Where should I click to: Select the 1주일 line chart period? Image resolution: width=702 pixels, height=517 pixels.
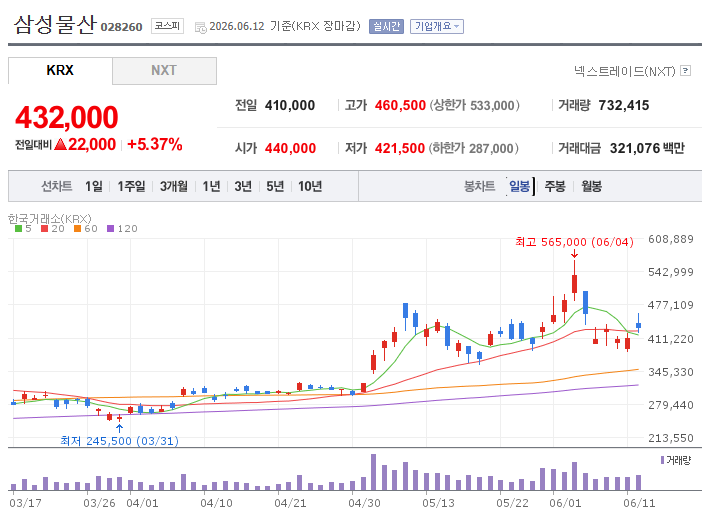click(131, 186)
